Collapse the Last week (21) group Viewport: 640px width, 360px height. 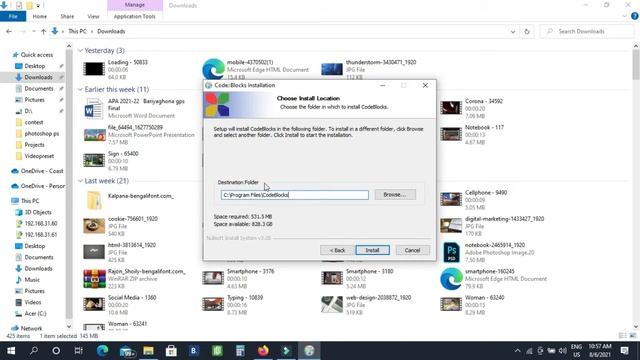click(x=80, y=181)
